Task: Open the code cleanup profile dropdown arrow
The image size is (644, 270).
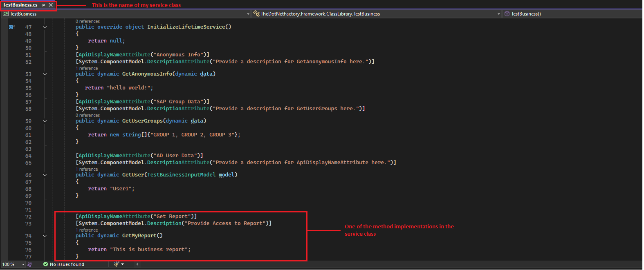Action: pos(123,264)
